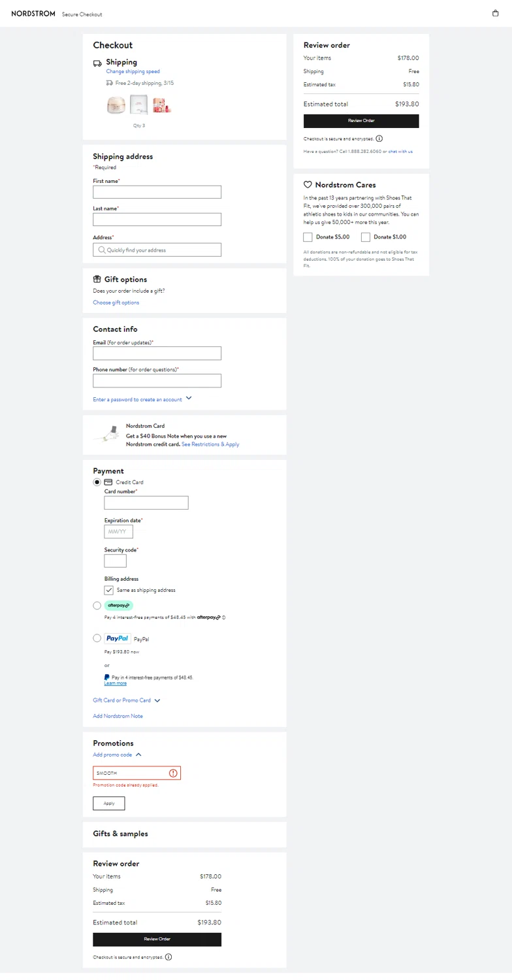Click Change shipping speed link
This screenshot has height=980, width=512.
coord(133,72)
